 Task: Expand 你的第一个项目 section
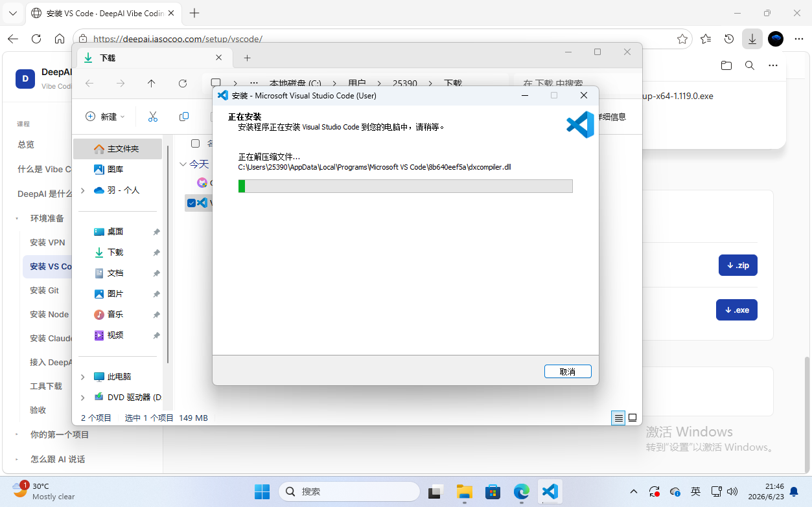click(x=17, y=434)
